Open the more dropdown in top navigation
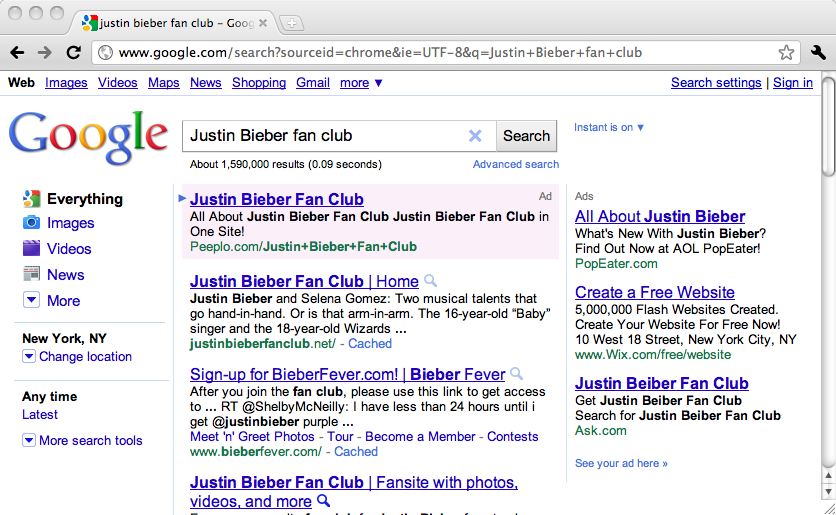Viewport: 836px width, 515px height. point(361,83)
